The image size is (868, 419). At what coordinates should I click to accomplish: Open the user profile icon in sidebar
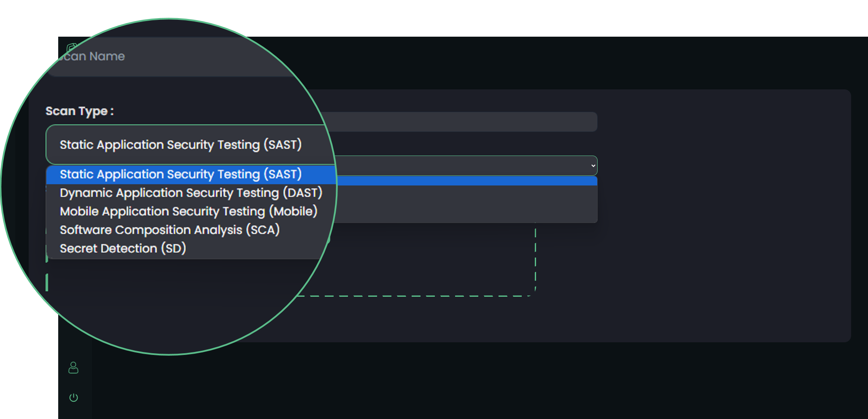click(x=73, y=368)
